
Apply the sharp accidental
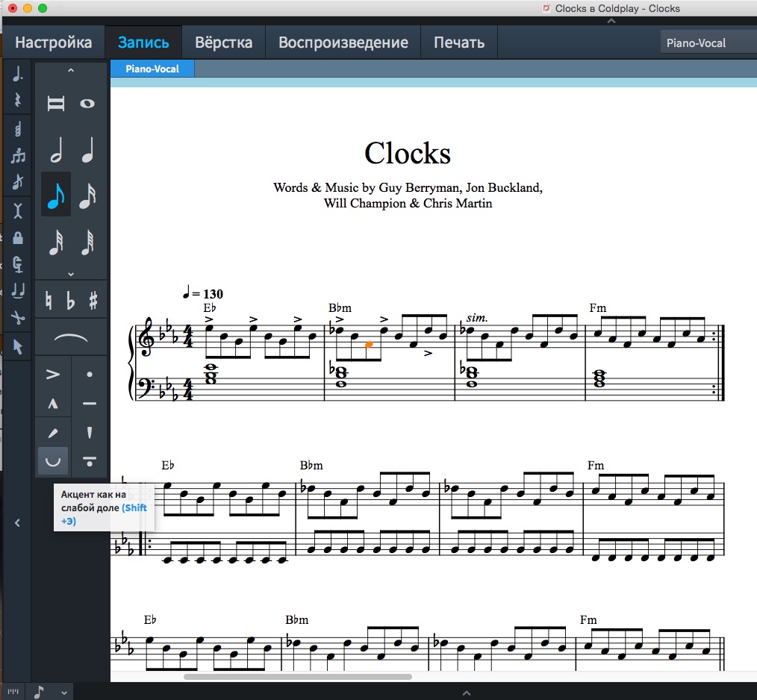(93, 300)
